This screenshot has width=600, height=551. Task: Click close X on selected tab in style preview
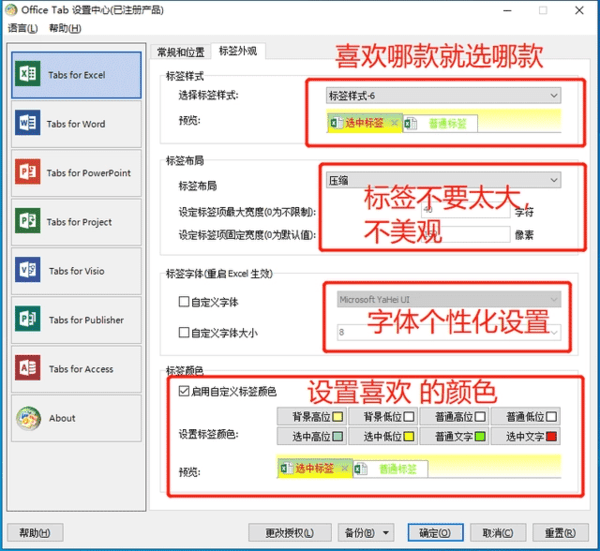(394, 123)
